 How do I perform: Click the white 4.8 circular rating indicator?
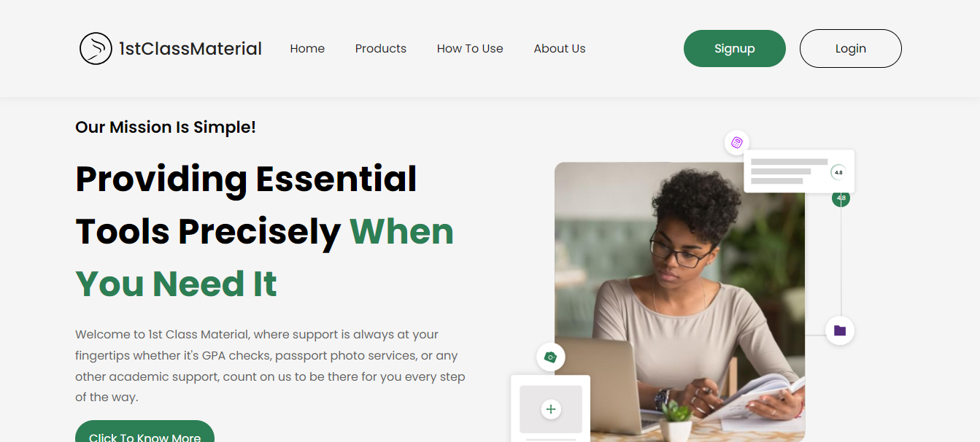[838, 173]
